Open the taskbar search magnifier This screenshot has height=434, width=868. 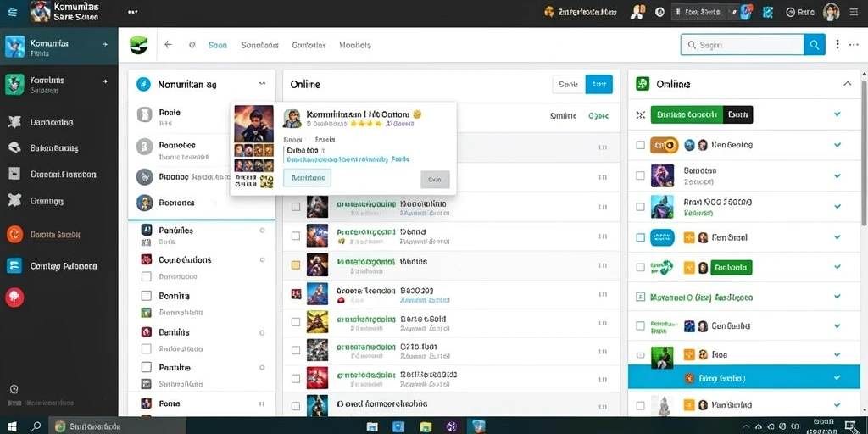36,426
